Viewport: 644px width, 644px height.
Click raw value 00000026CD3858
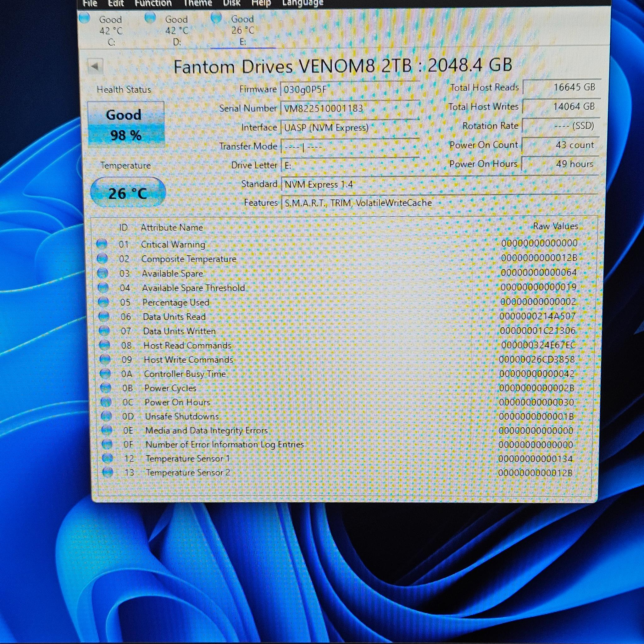tap(537, 359)
